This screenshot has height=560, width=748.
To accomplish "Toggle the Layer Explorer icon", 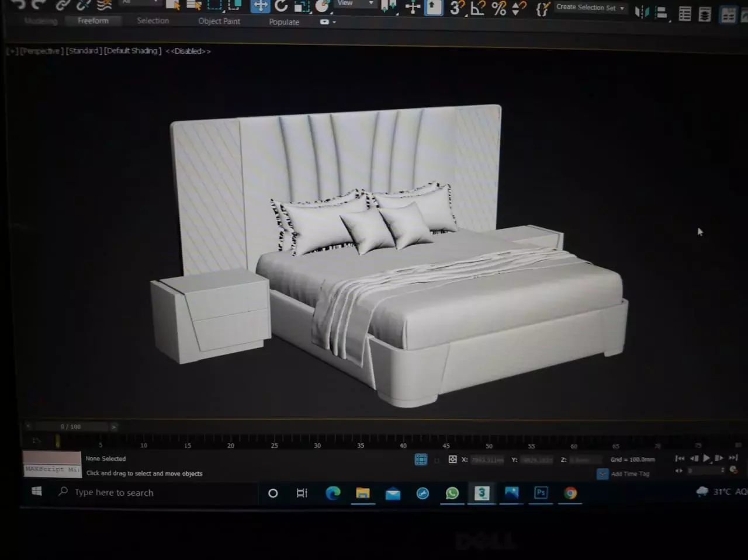I will (x=705, y=15).
